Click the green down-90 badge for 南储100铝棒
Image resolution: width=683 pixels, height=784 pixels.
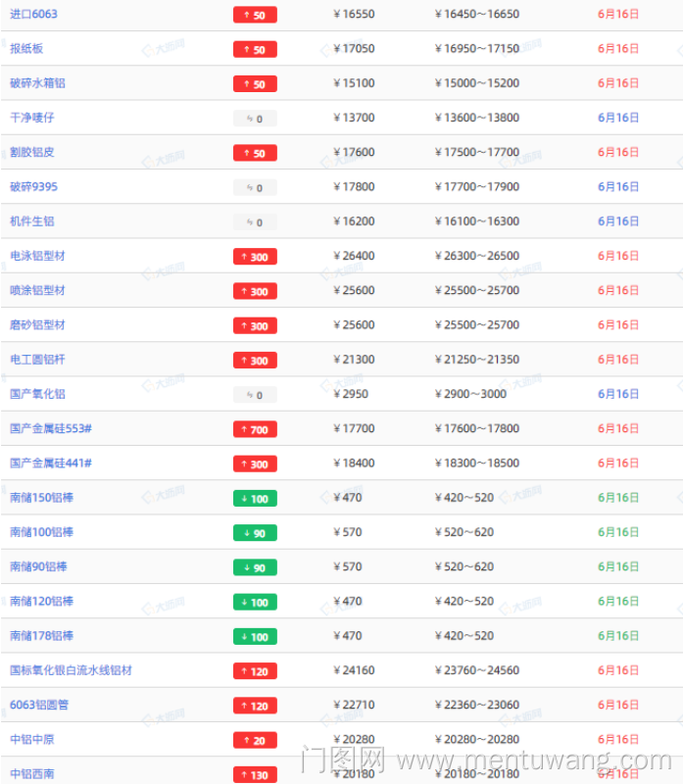pos(255,533)
